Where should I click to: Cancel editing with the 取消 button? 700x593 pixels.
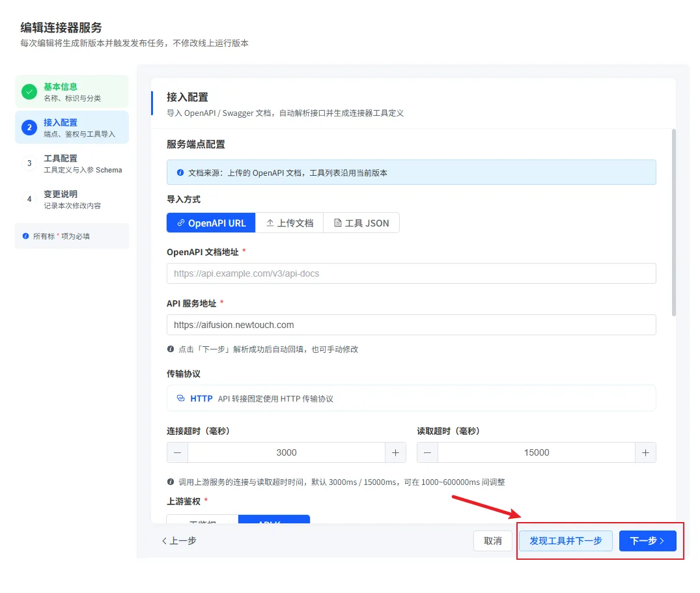493,541
